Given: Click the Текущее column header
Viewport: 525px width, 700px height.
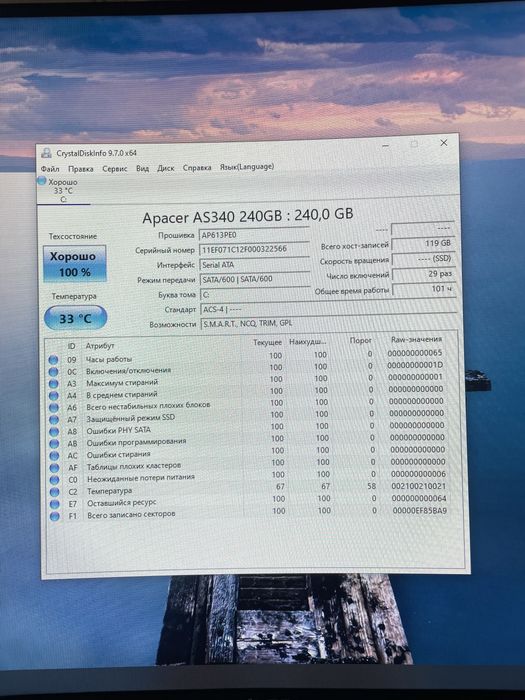Looking at the screenshot, I should pyautogui.click(x=267, y=342).
